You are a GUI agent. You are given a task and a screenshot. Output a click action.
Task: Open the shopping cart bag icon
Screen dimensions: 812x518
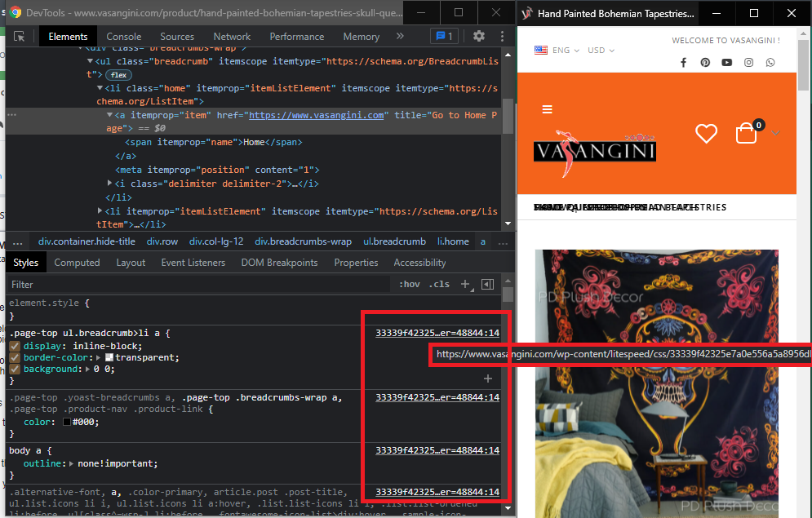point(746,133)
